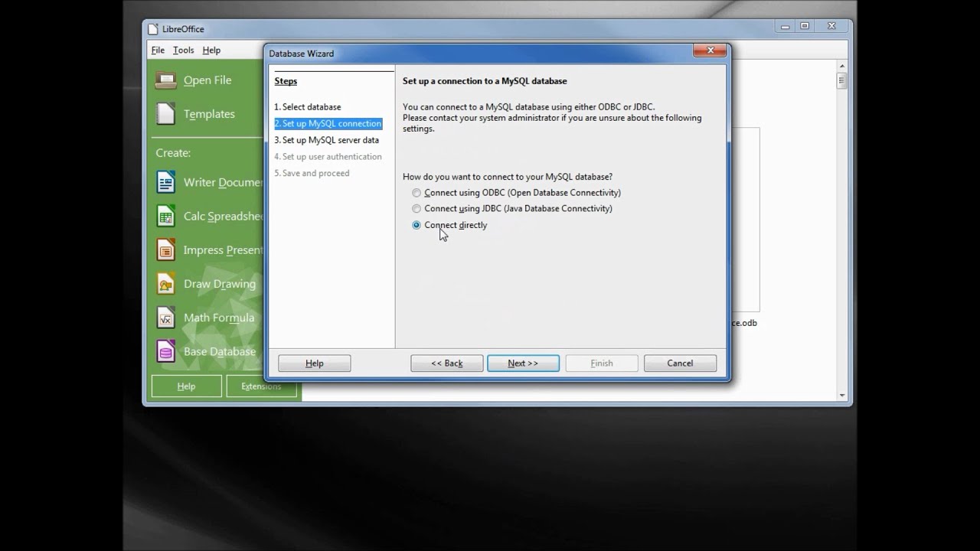Click the Cancel button in wizard
This screenshot has height=551, width=980.
pyautogui.click(x=680, y=364)
